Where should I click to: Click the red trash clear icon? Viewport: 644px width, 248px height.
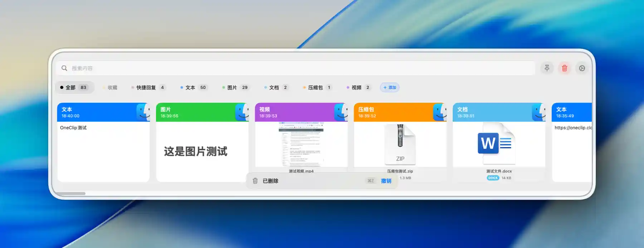[x=564, y=68]
